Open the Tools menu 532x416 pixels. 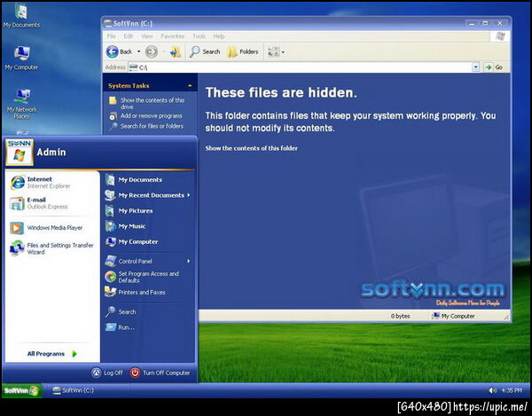[x=199, y=36]
